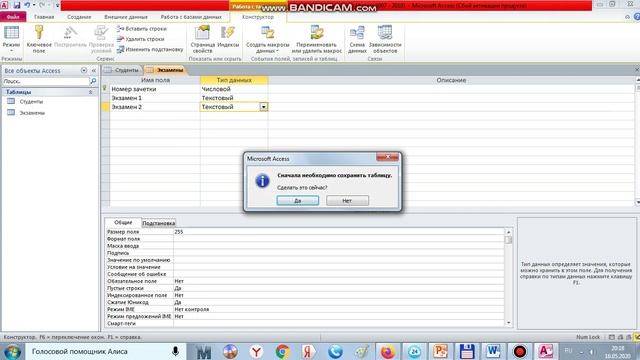The image size is (640, 360).
Task: Select Экзамены table in navigation pane
Action: click(x=32, y=112)
